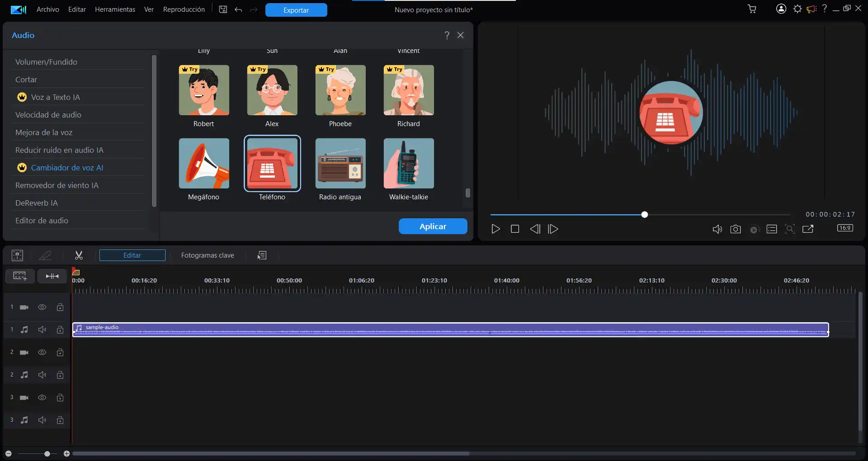Open the Reproducción menu
The height and width of the screenshot is (461, 868).
184,9
